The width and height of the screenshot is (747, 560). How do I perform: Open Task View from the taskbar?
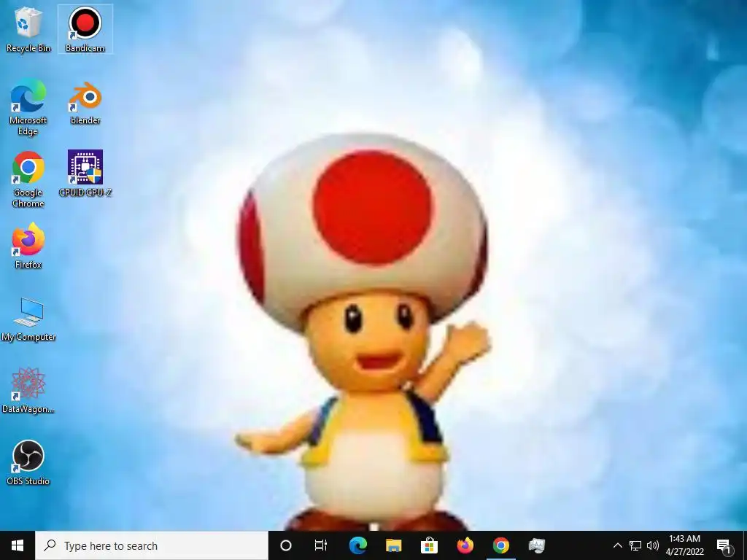coord(321,545)
